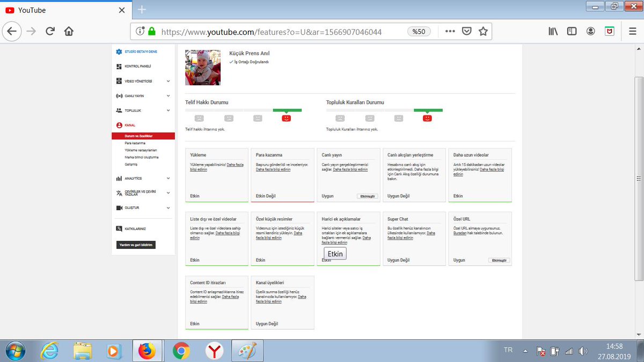This screenshot has height=362, width=644.
Task: Open Internet Explorer from the taskbar
Action: click(x=49, y=351)
